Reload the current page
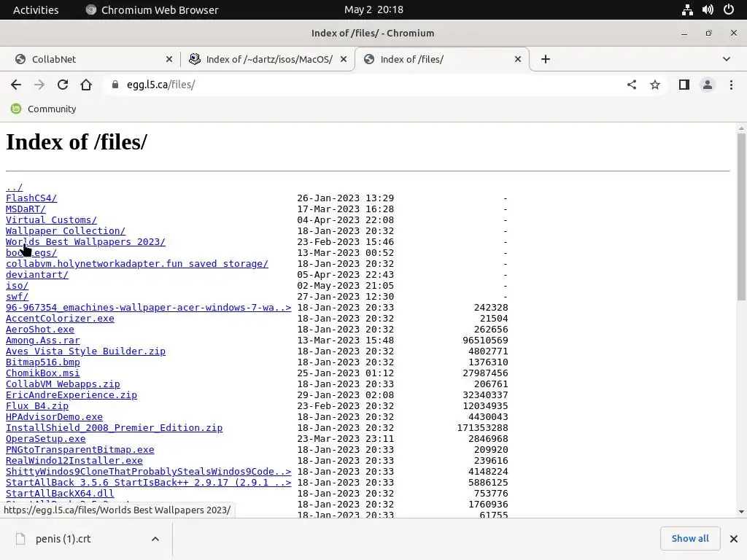747x560 pixels. (63, 85)
